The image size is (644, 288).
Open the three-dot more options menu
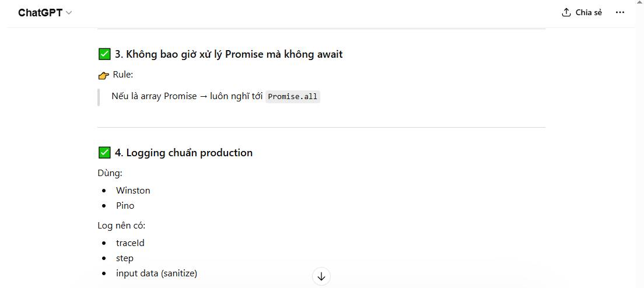(620, 12)
